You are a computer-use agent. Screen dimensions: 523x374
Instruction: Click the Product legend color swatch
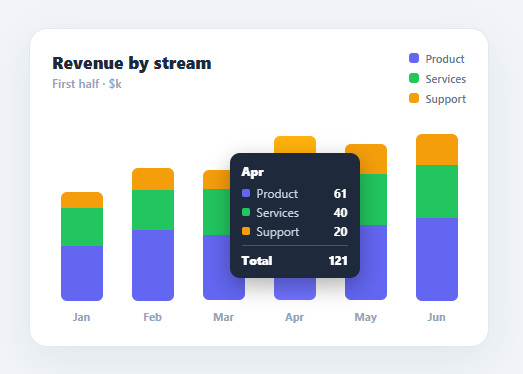414,58
